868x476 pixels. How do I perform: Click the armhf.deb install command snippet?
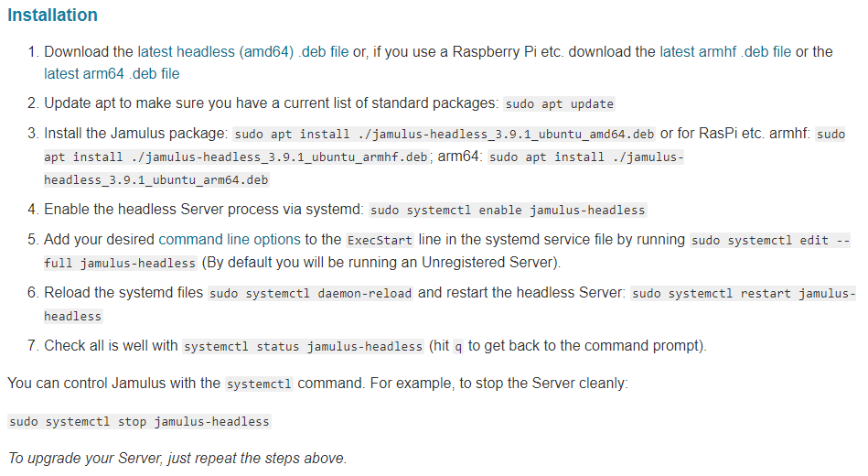pyautogui.click(x=236, y=157)
